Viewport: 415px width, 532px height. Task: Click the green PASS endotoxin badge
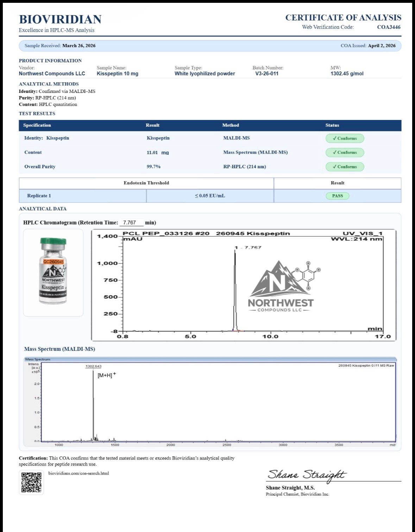(337, 196)
